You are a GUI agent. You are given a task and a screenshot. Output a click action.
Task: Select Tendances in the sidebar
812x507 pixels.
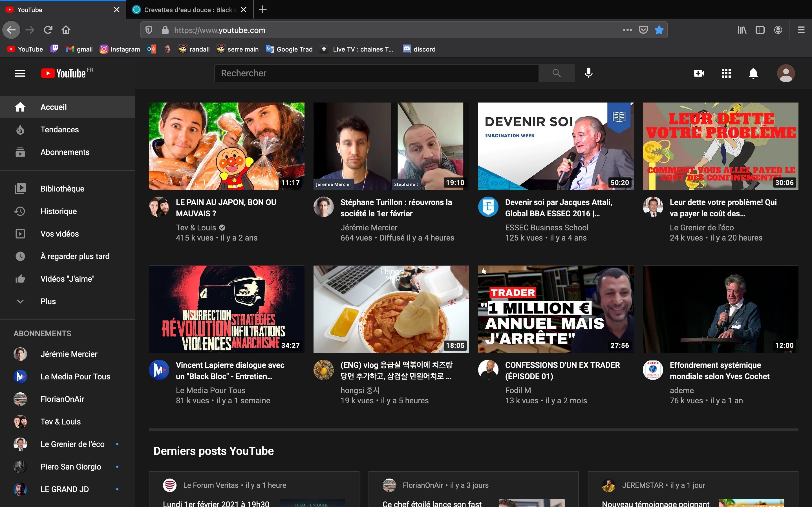tap(59, 130)
